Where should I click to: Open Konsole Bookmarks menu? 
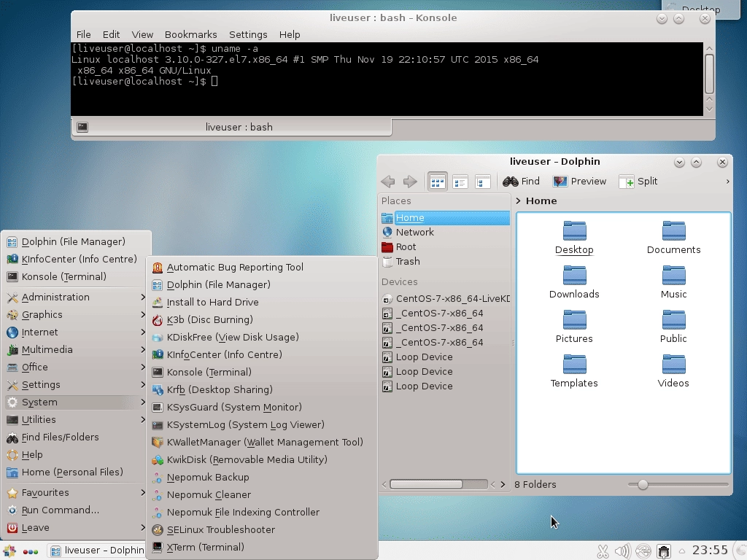click(x=190, y=35)
